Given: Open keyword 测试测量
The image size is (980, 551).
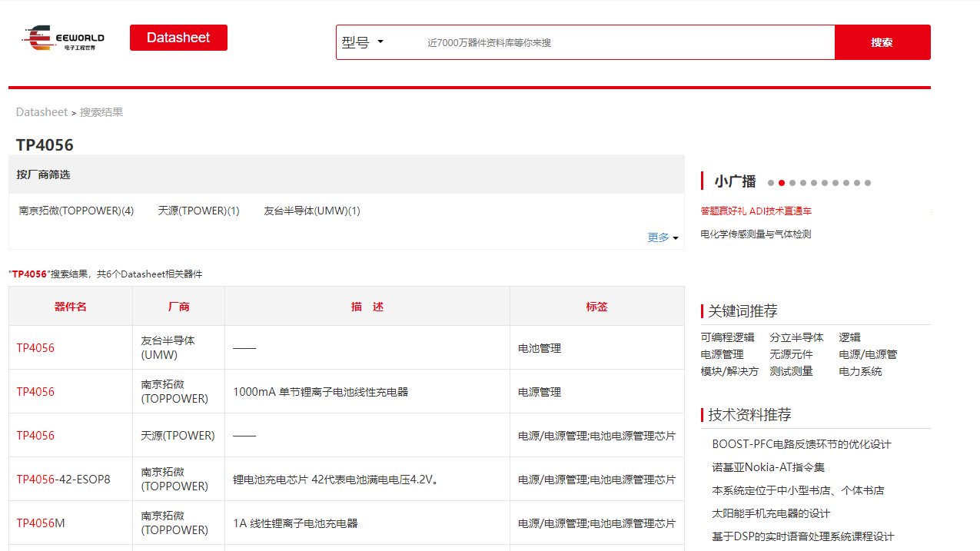Looking at the screenshot, I should (792, 371).
